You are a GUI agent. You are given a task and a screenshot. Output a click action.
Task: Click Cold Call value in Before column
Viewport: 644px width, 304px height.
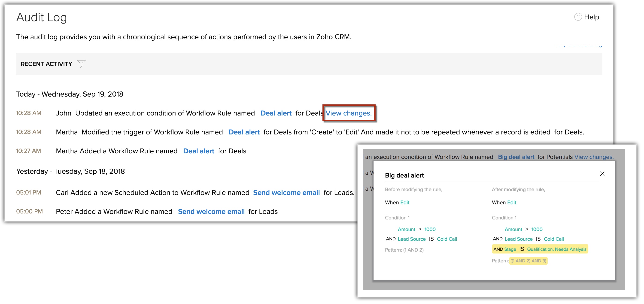(447, 239)
